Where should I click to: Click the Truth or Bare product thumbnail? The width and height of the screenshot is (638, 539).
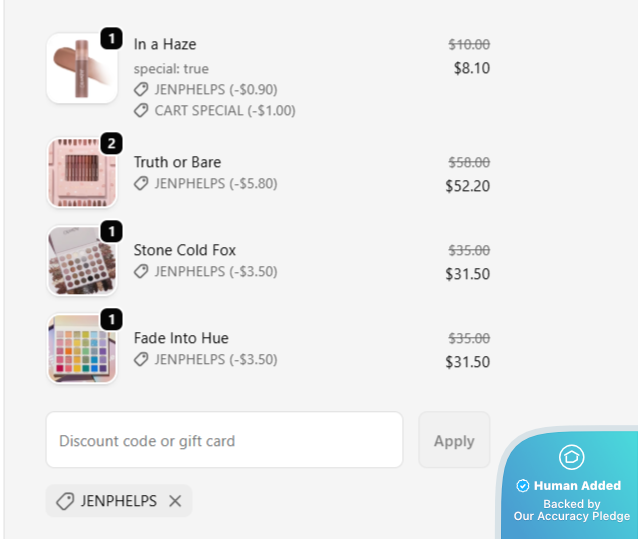point(81,173)
